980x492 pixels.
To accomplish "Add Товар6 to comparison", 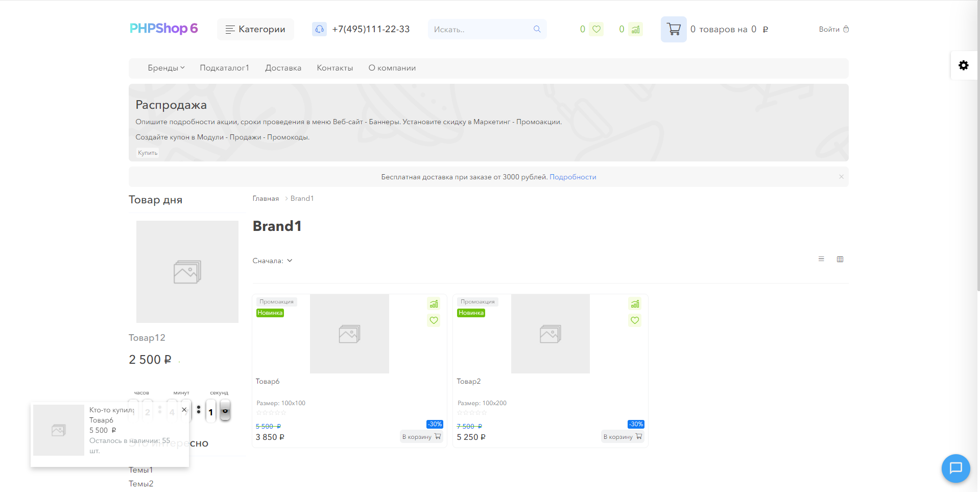I will tap(434, 304).
